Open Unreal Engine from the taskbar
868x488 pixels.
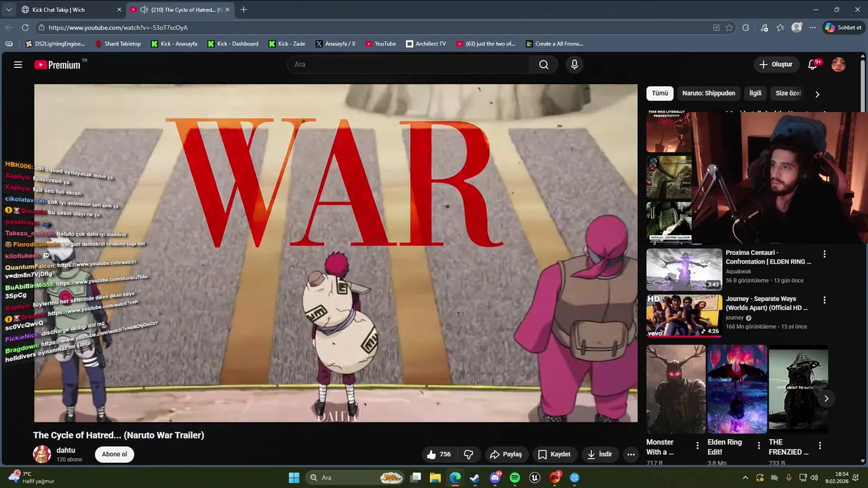click(x=535, y=478)
